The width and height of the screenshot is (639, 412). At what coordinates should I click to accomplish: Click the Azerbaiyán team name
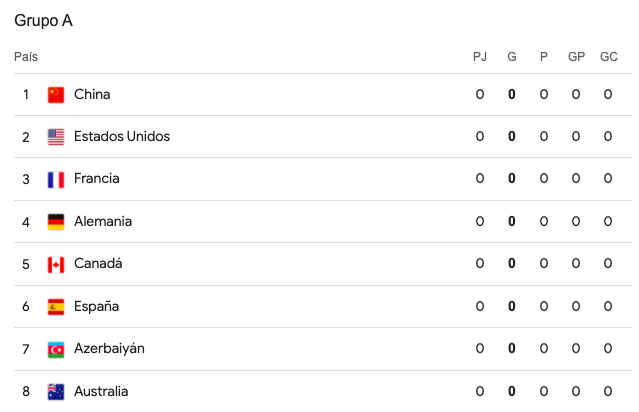[109, 349]
